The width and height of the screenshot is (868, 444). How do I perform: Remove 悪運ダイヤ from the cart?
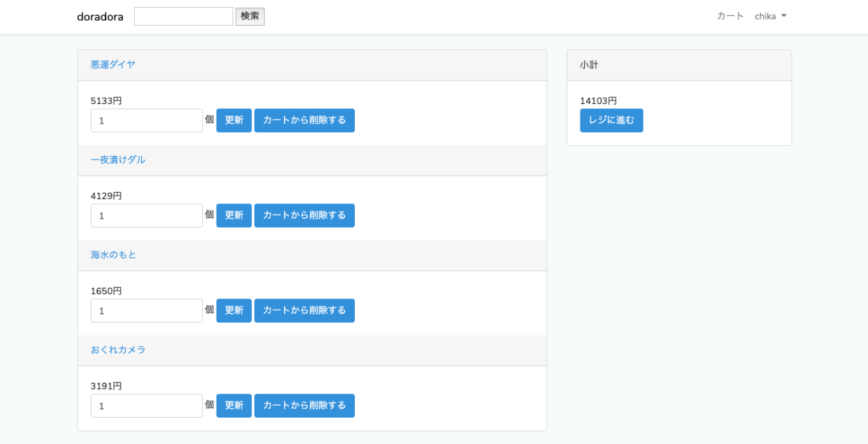click(304, 121)
